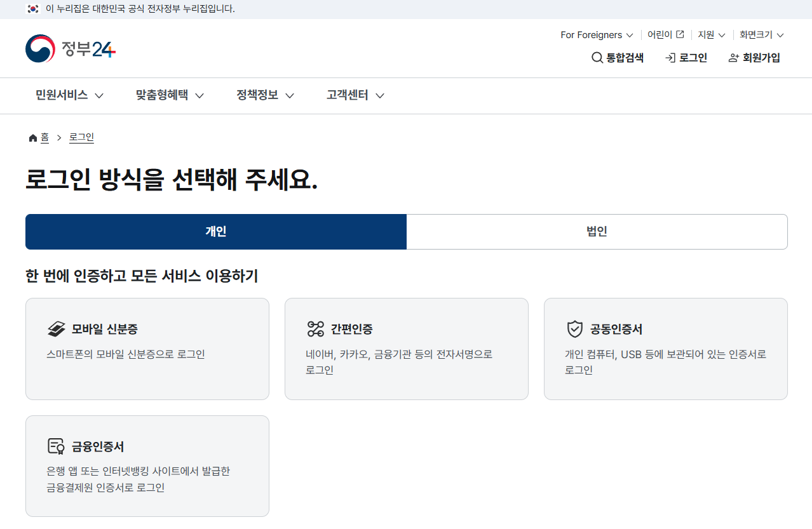Open the 화면크기 dropdown
The height and width of the screenshot is (529, 812).
(761, 35)
